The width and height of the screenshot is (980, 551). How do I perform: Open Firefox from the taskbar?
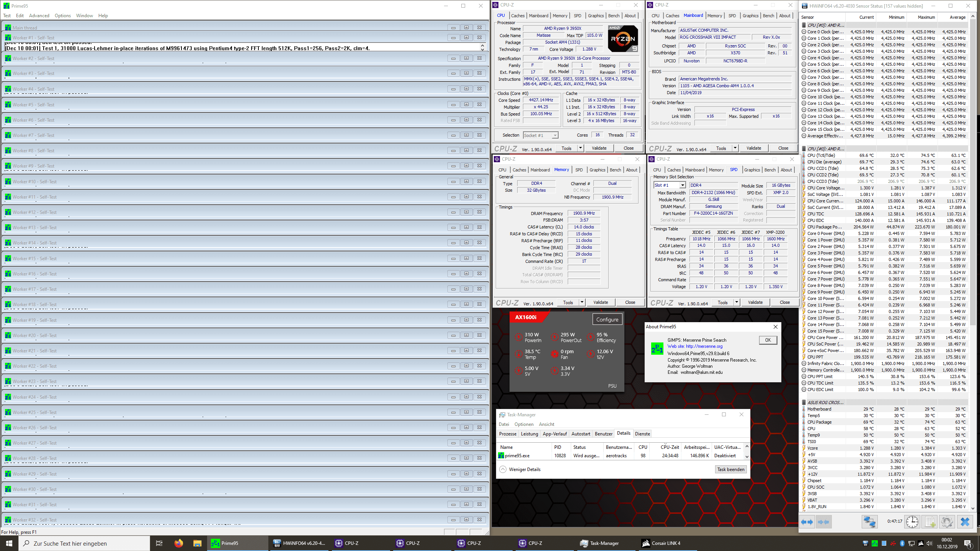[x=178, y=543]
